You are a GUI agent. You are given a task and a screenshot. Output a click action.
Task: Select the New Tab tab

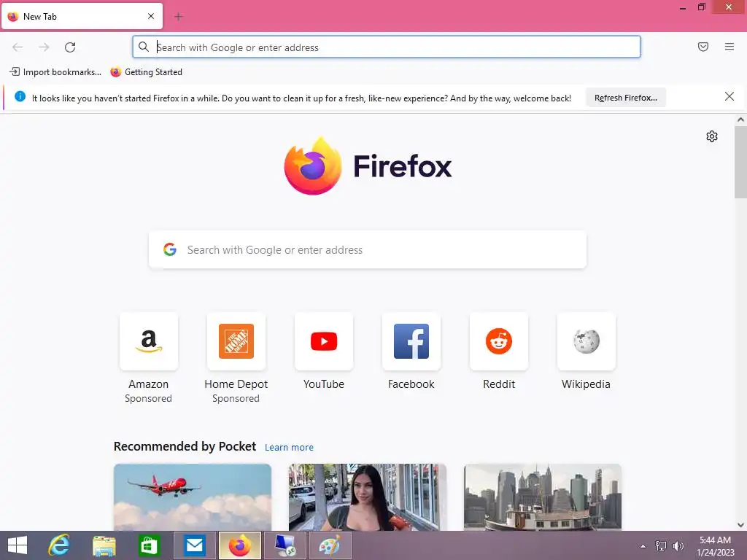point(82,16)
